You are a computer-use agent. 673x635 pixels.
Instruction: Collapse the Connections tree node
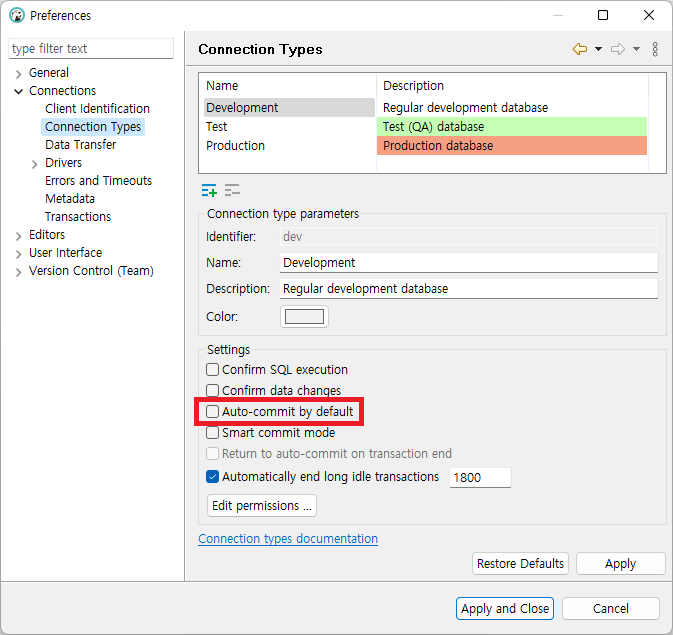(x=19, y=91)
